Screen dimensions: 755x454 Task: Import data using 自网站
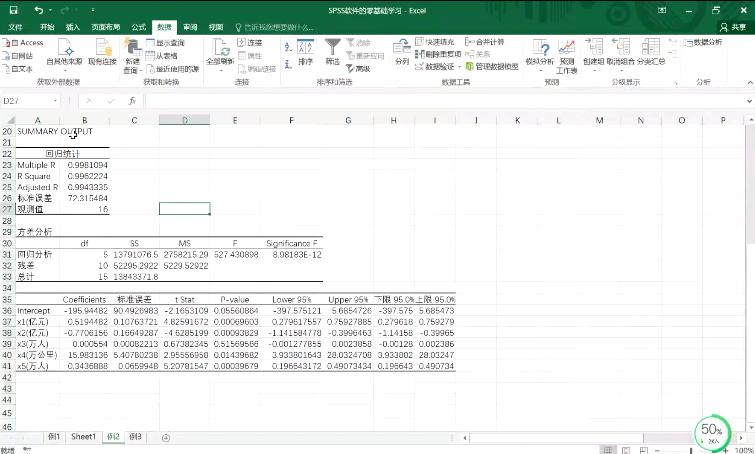(18, 56)
